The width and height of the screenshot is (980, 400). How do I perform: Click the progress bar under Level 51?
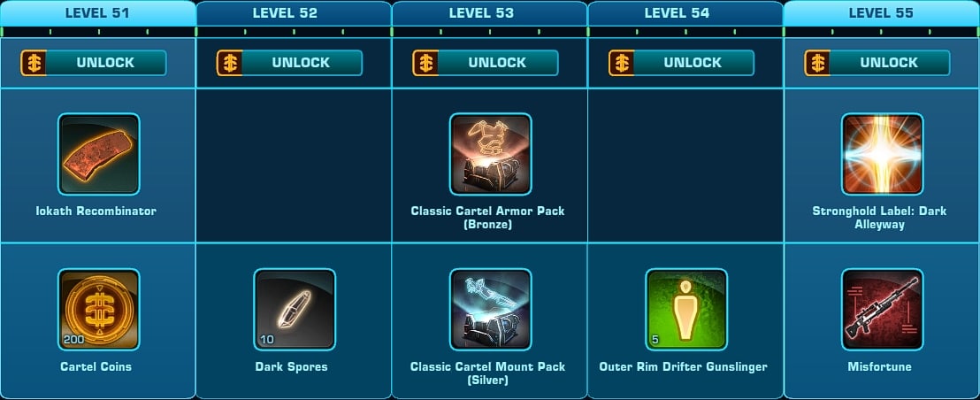point(97,32)
